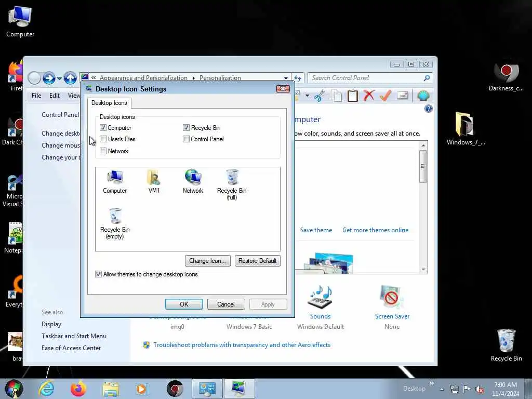
Task: Click the themes list scrollbar thumb
Action: pos(423,166)
